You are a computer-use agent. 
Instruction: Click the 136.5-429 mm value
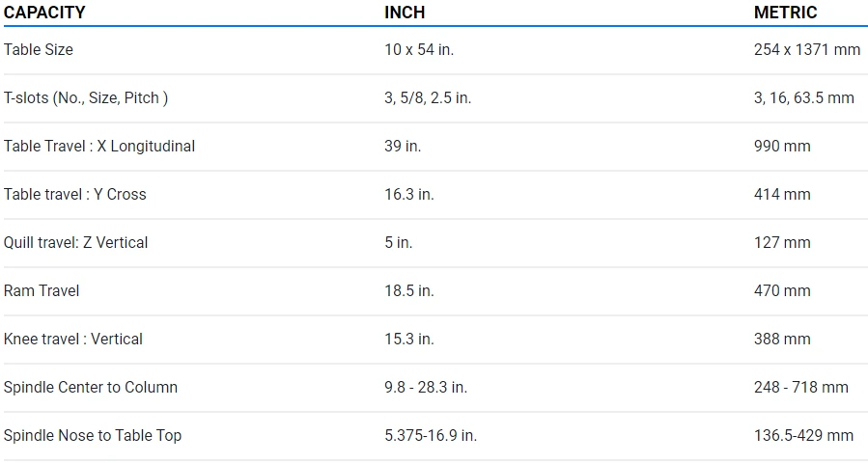click(803, 435)
